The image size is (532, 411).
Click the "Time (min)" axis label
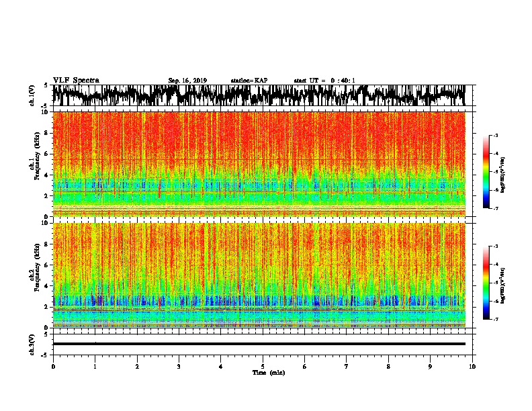[x=269, y=373]
